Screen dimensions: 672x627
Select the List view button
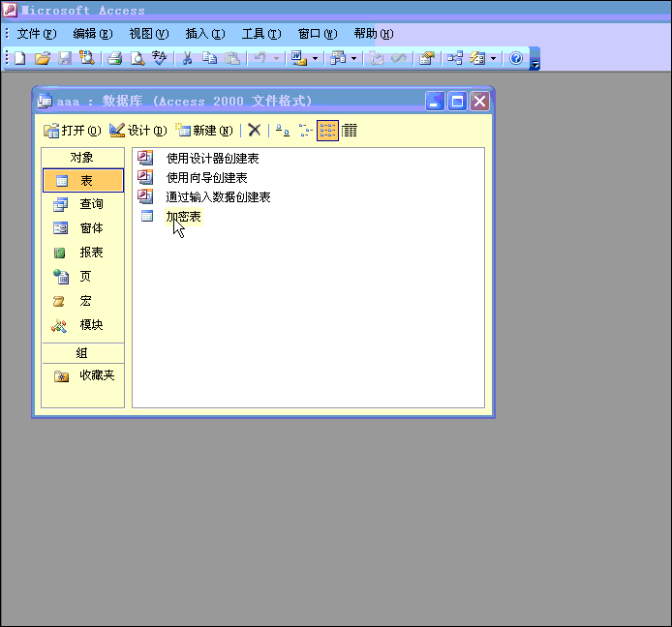pos(327,131)
